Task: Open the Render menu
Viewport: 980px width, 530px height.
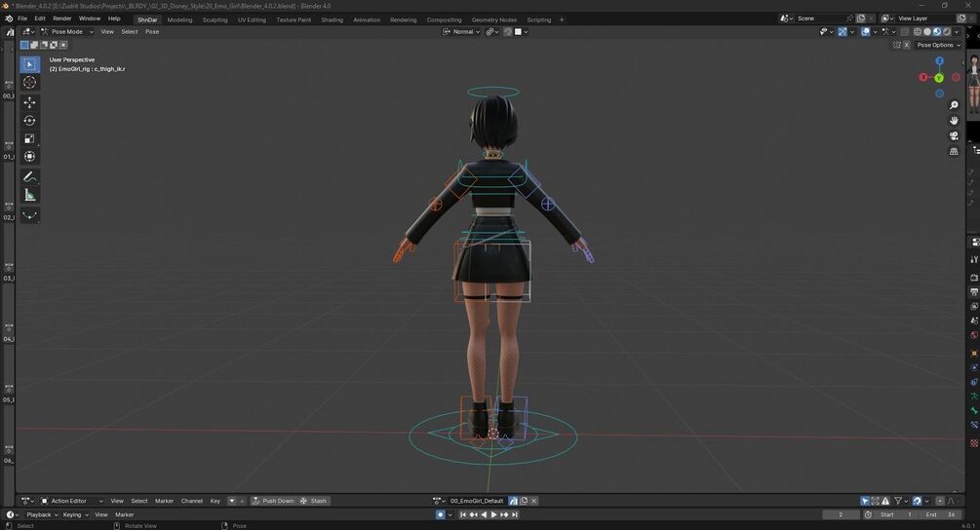Action: [61, 19]
